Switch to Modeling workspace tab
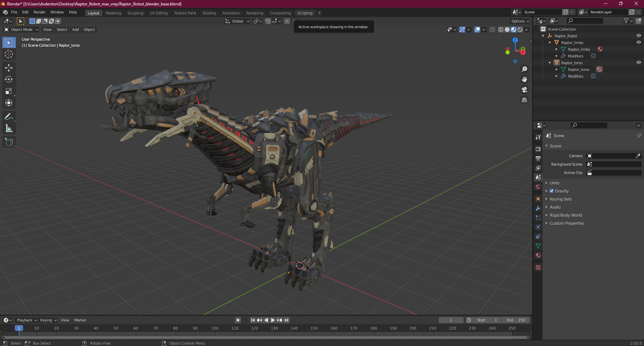Image resolution: width=644 pixels, height=346 pixels. coord(113,13)
